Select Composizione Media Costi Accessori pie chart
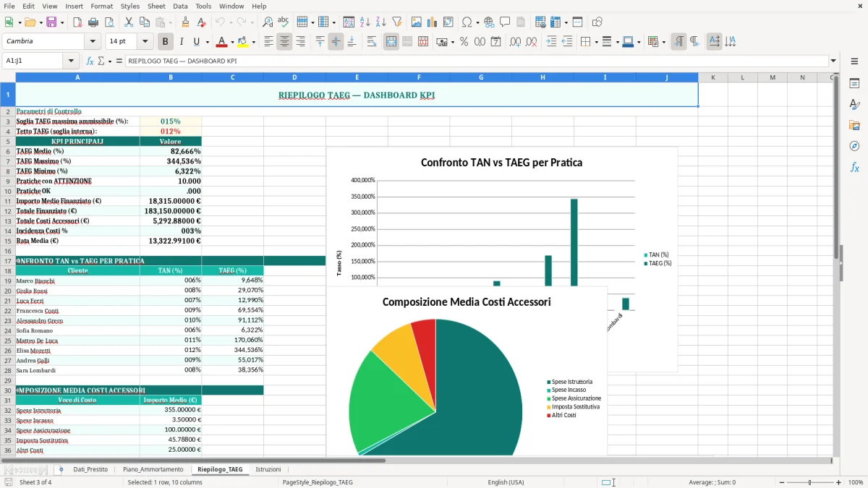 pos(467,372)
